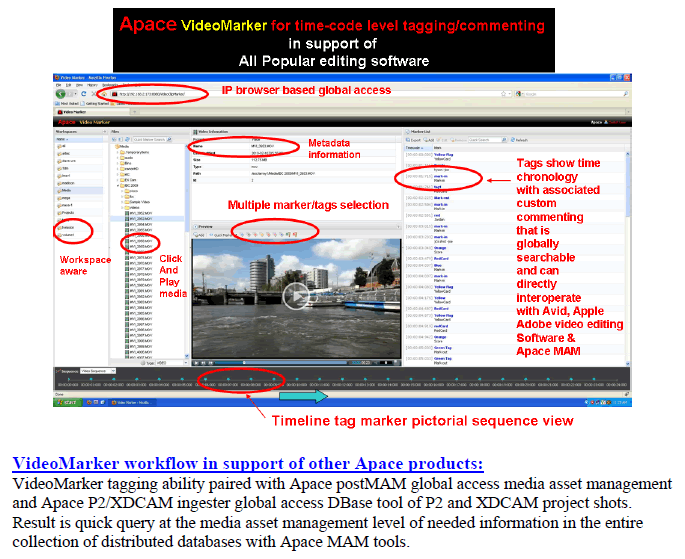Click the red flag marker icon in Preview toolbar
This screenshot has width=685, height=559.
[295, 235]
